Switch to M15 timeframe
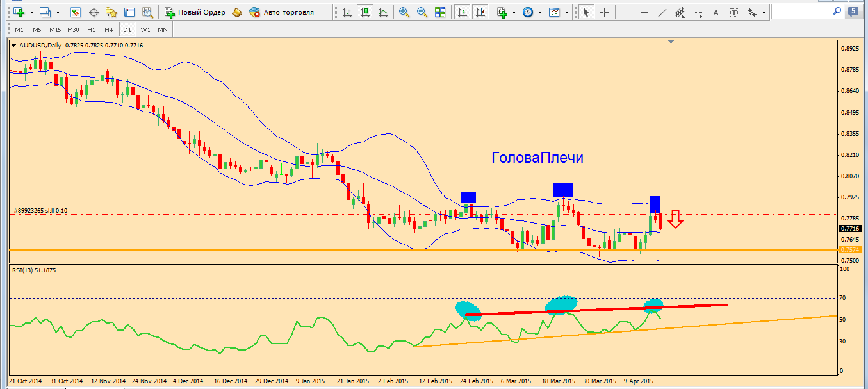868x389 pixels. tap(55, 29)
